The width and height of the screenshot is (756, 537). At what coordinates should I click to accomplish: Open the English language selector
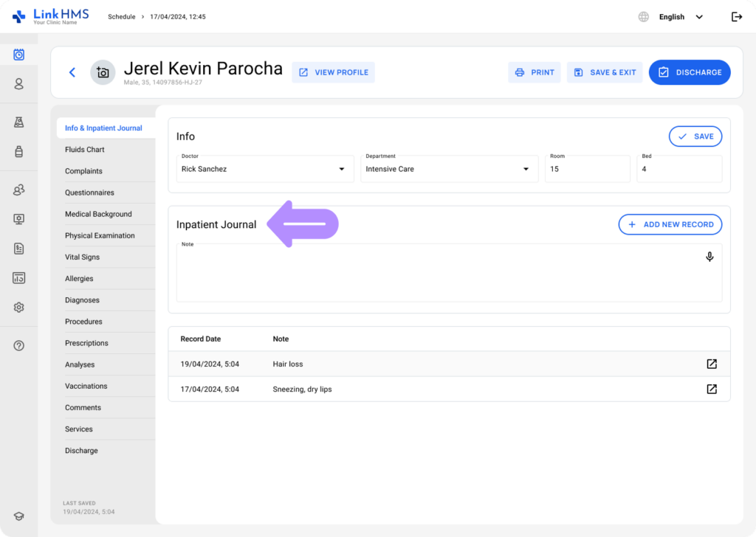[x=672, y=17]
